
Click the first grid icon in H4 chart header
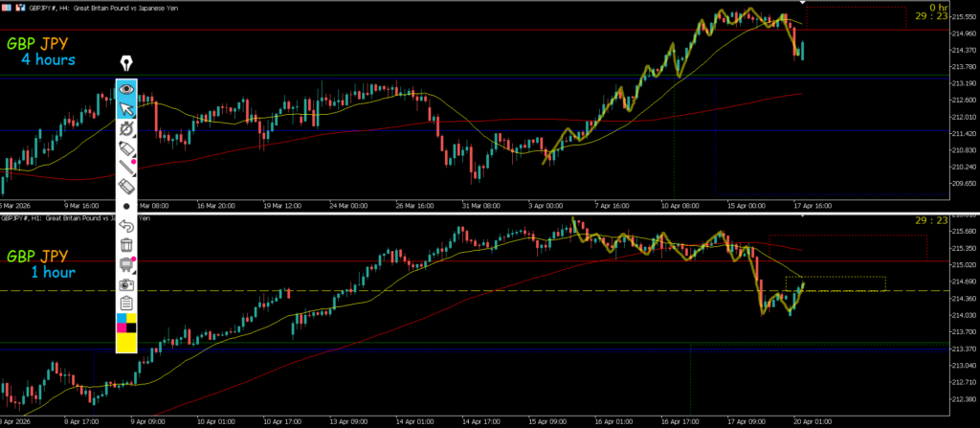(7, 9)
